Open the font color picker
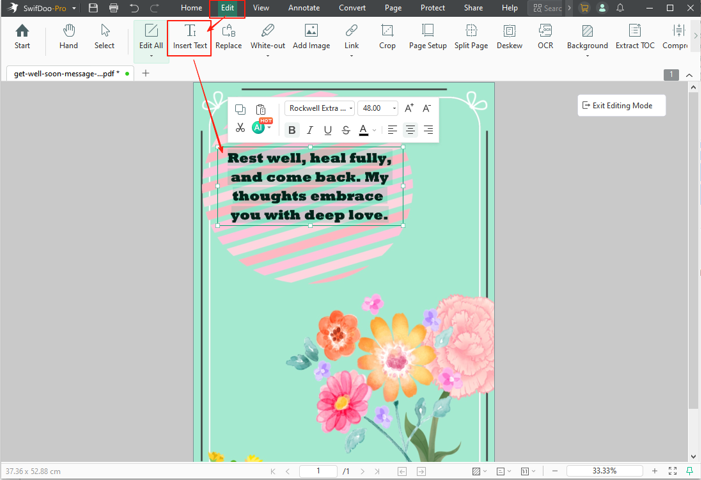The image size is (701, 480). (x=364, y=130)
